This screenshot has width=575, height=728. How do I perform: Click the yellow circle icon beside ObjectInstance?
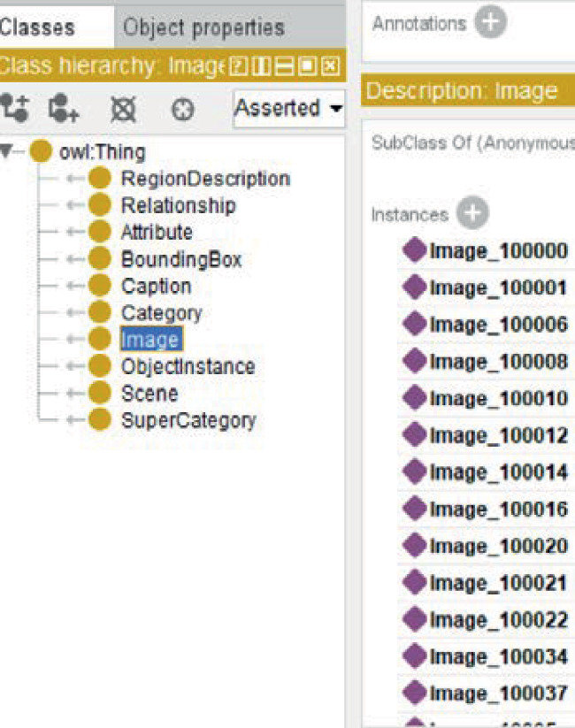pyautogui.click(x=99, y=365)
